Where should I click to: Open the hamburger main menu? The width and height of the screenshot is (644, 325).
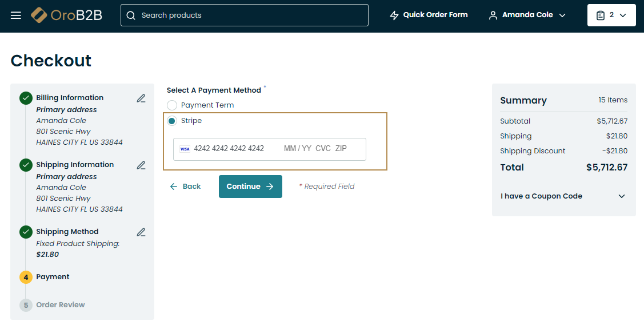click(x=16, y=15)
